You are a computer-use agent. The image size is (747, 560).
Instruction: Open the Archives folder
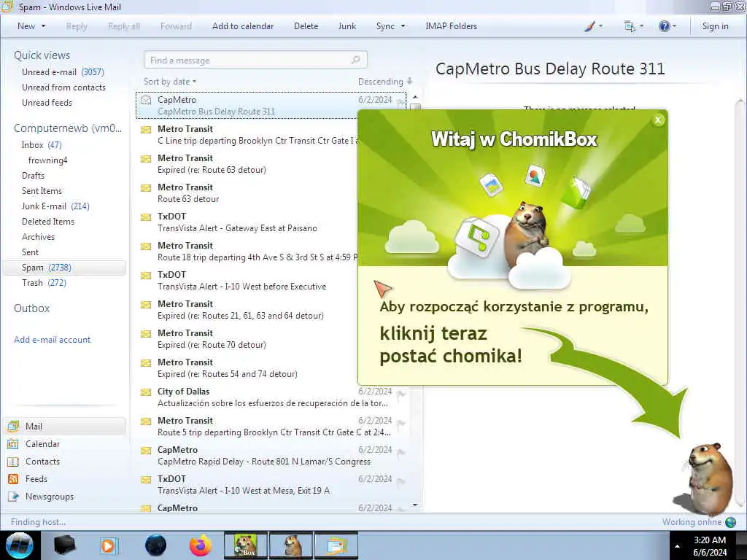pos(38,237)
